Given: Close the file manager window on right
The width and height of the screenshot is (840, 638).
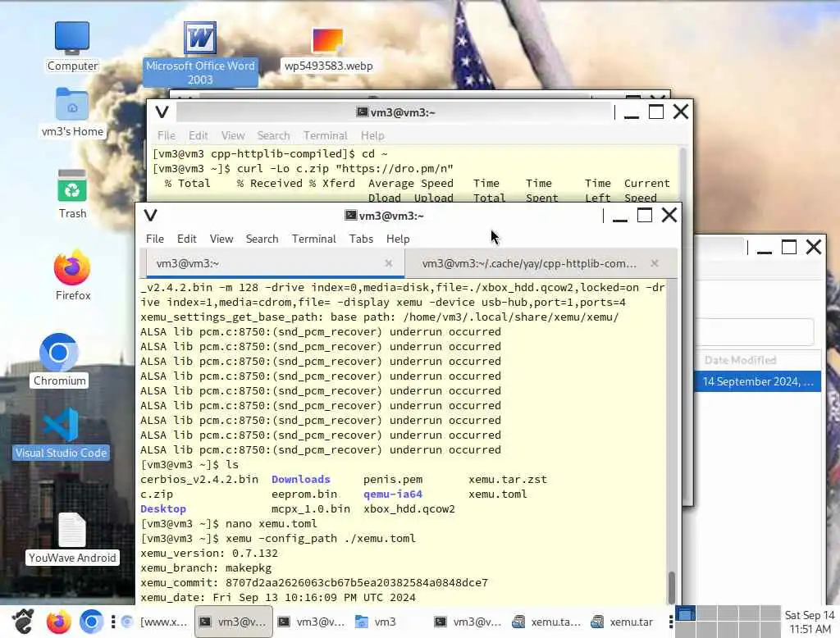Looking at the screenshot, I should point(814,247).
